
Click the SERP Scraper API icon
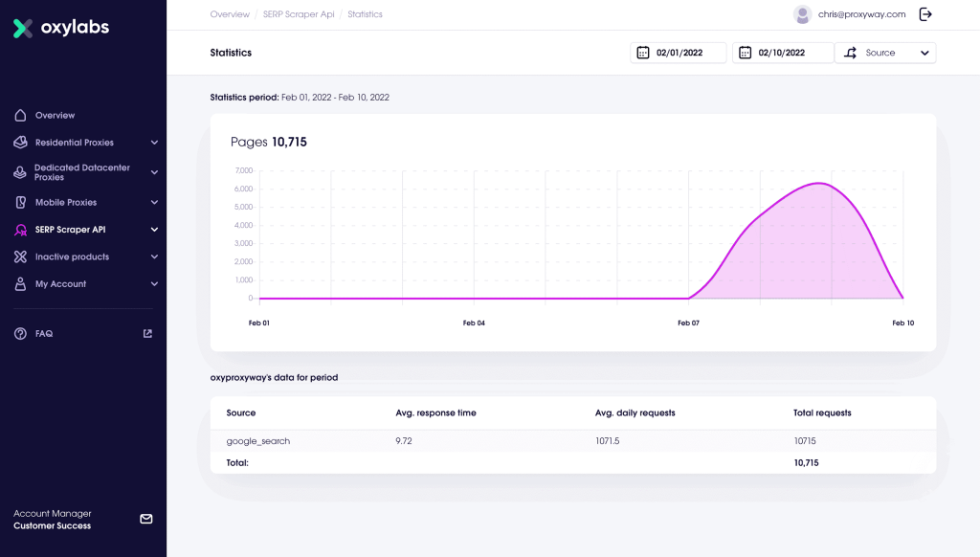pos(21,229)
